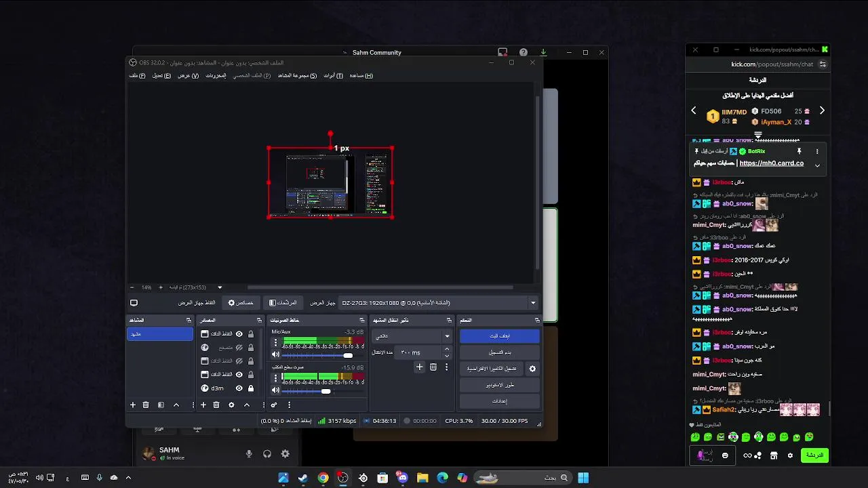This screenshot has height=488, width=868.
Task: Open virtual camera settings gear icon
Action: tap(532, 369)
